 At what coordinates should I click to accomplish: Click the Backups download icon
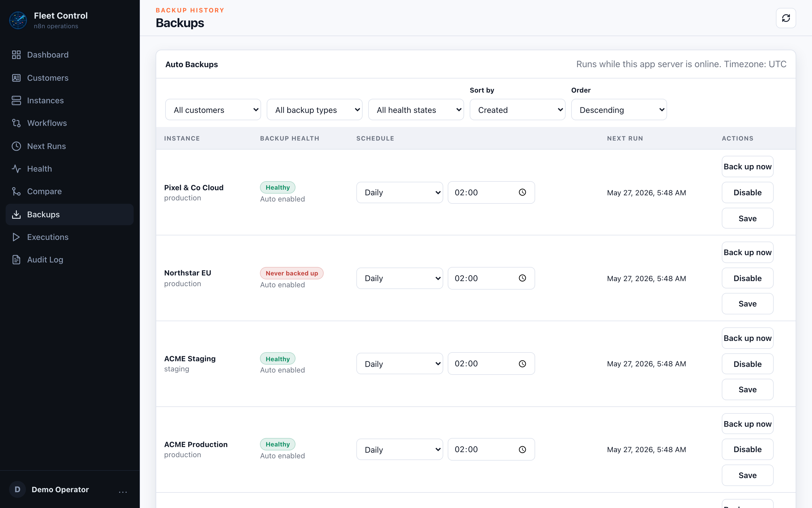coord(16,214)
